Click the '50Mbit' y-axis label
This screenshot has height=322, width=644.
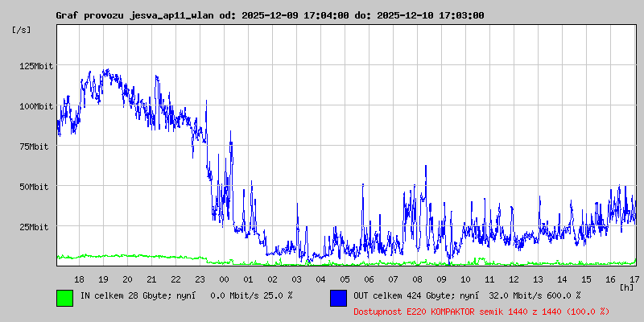[34, 187]
